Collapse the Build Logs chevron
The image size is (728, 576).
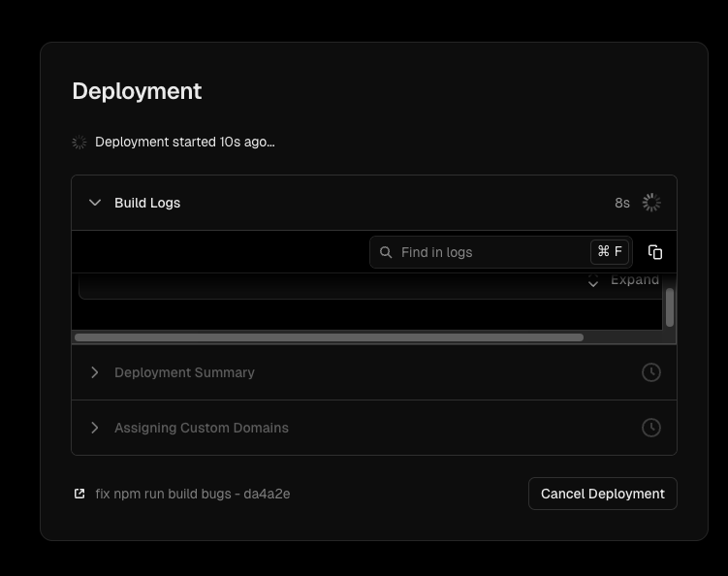[x=95, y=203]
